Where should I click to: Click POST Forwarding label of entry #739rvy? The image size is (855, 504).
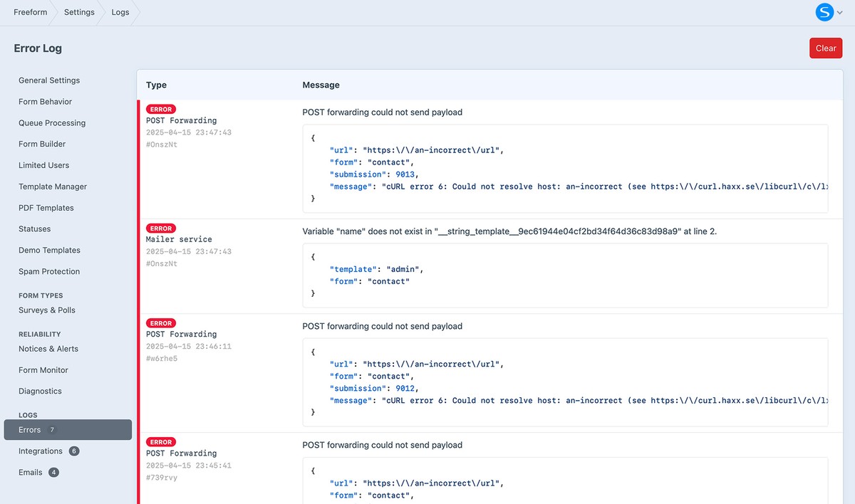(181, 453)
